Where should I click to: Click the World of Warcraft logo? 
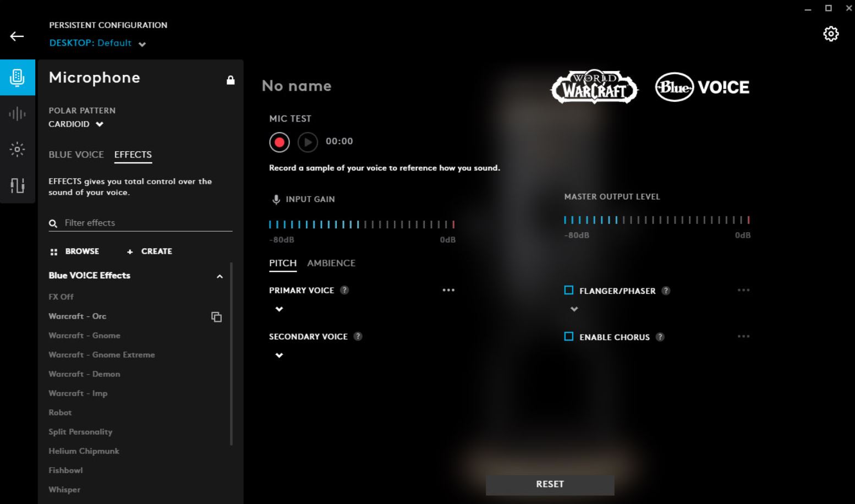tap(594, 87)
